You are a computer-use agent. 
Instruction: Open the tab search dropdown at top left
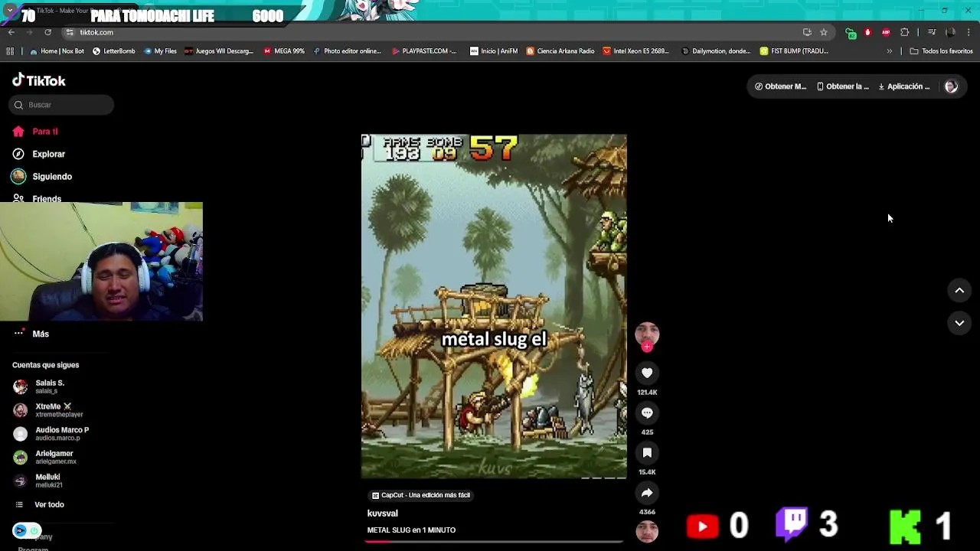pyautogui.click(x=9, y=10)
